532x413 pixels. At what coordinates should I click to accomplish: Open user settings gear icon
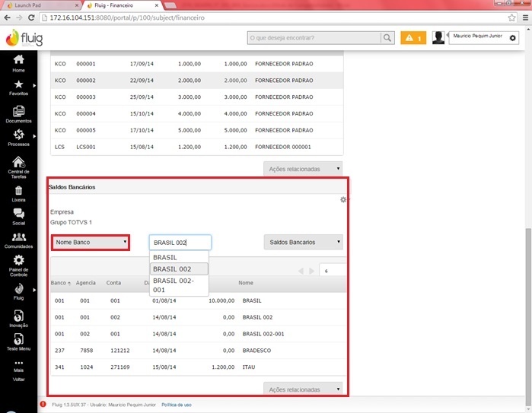click(x=512, y=38)
